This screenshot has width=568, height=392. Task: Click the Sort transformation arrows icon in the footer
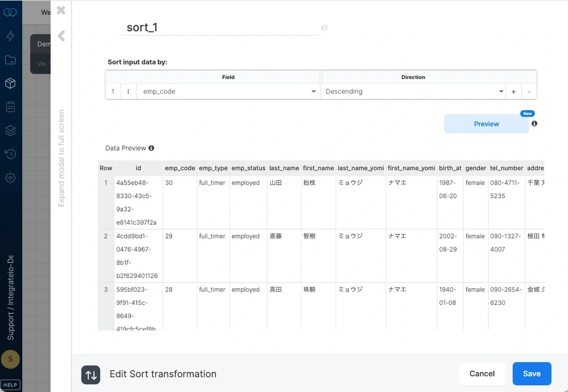[91, 374]
